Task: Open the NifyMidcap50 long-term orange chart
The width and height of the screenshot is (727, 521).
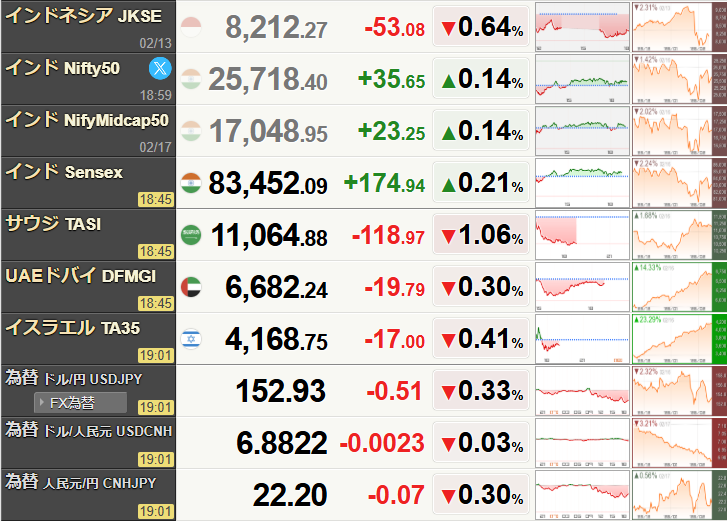Action: (x=679, y=131)
